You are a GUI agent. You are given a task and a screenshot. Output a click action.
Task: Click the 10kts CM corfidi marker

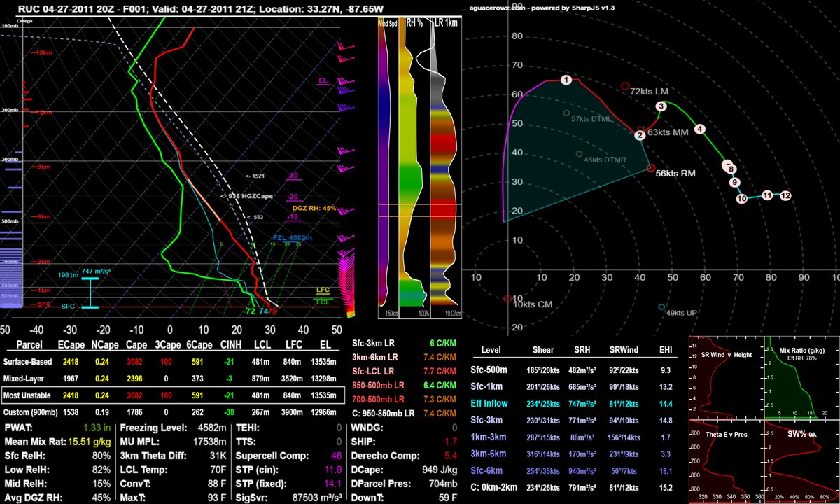pyautogui.click(x=508, y=299)
